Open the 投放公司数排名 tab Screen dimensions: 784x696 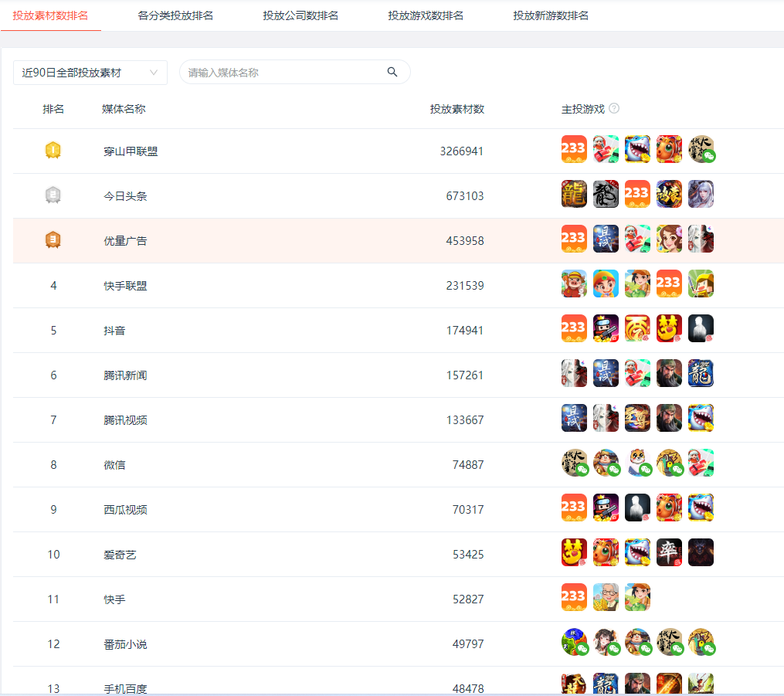click(x=300, y=15)
